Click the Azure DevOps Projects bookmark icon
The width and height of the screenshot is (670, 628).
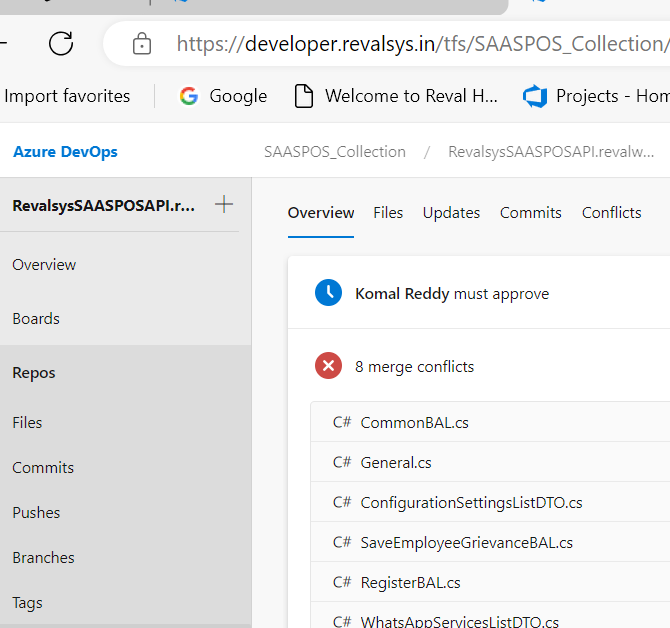coord(535,96)
